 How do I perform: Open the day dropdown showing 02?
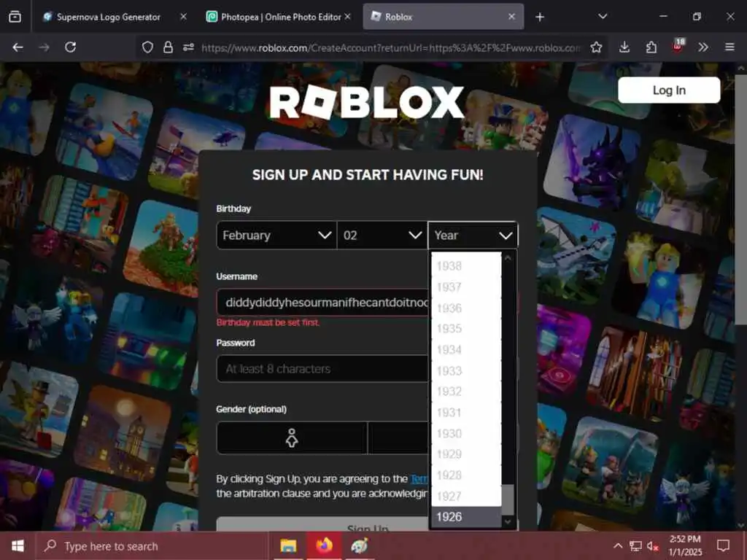pyautogui.click(x=382, y=236)
